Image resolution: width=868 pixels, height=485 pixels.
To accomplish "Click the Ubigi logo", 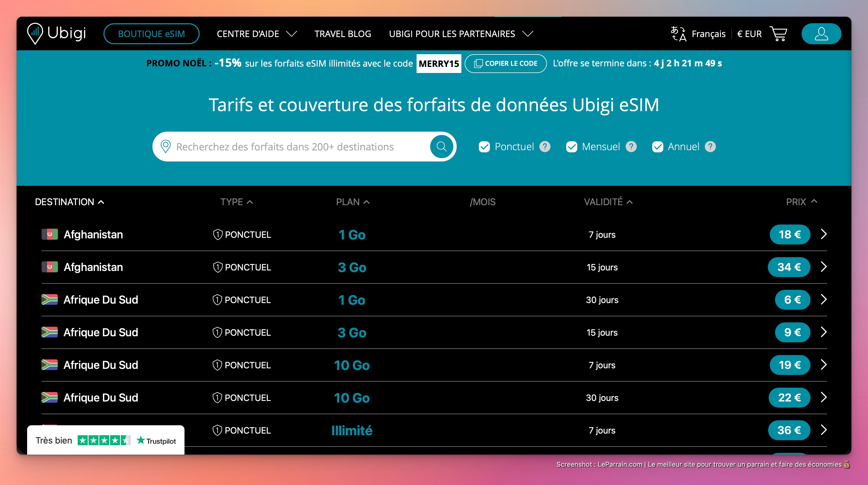I will (x=57, y=33).
